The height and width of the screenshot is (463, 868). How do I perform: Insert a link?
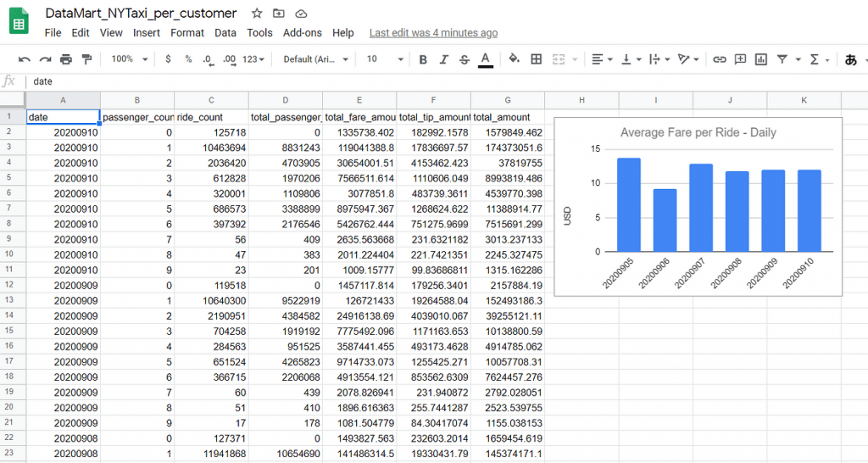click(x=719, y=59)
